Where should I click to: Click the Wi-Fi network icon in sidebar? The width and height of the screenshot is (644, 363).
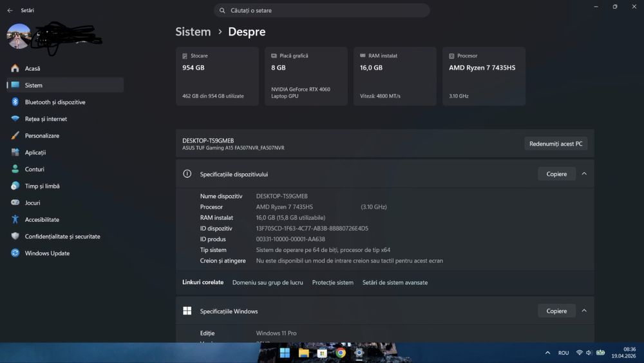point(15,119)
